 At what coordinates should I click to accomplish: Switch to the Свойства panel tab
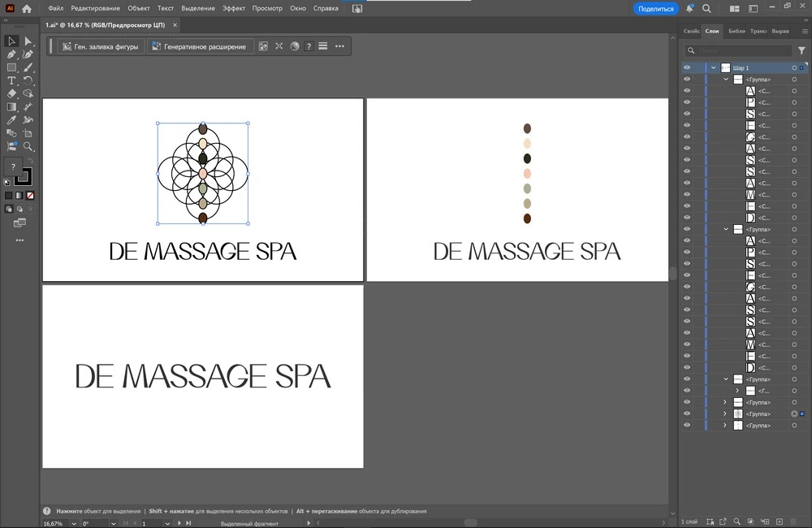coord(691,31)
